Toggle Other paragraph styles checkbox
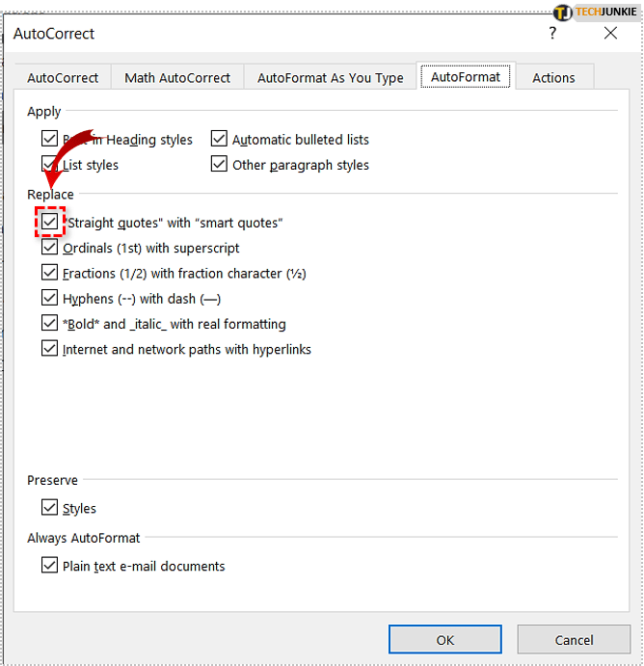 point(219,165)
